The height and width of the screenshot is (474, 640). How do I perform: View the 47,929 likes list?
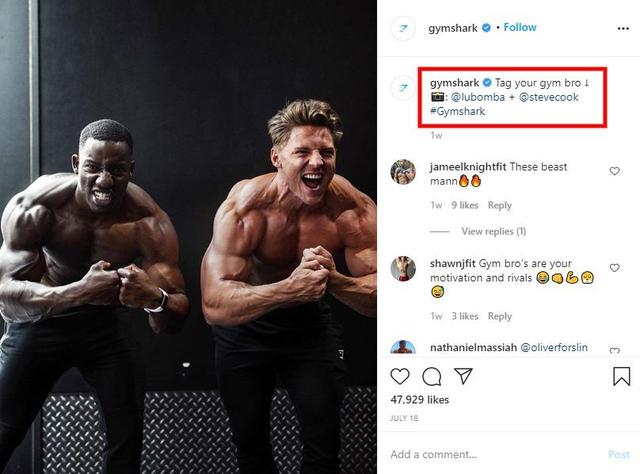click(419, 400)
